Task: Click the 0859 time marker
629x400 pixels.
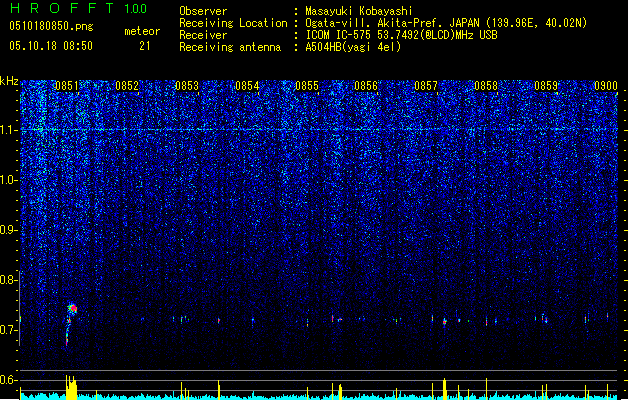Action: tap(546, 86)
